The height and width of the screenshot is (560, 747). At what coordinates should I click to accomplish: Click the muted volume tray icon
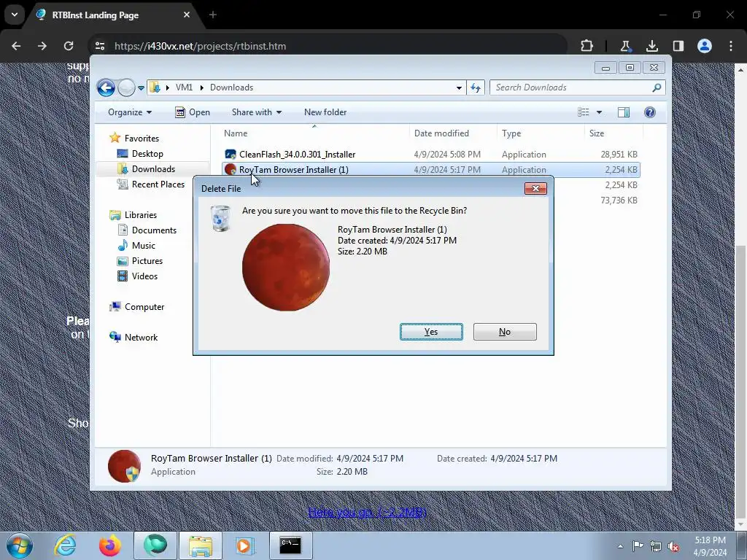[673, 546]
